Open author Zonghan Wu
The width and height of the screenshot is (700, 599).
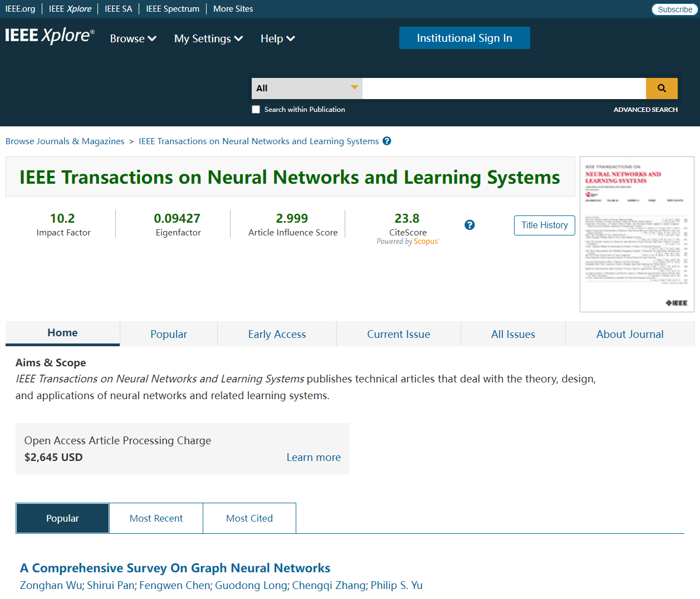point(51,585)
